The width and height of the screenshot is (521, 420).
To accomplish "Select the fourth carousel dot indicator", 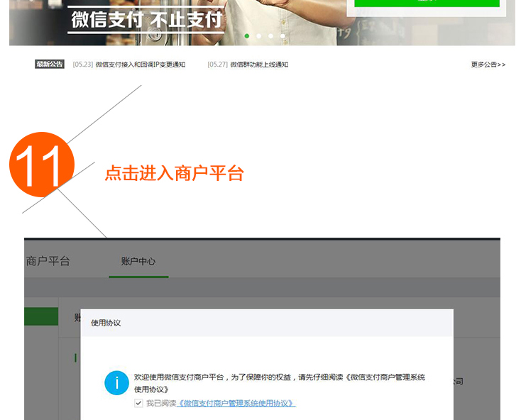I will pyautogui.click(x=283, y=36).
